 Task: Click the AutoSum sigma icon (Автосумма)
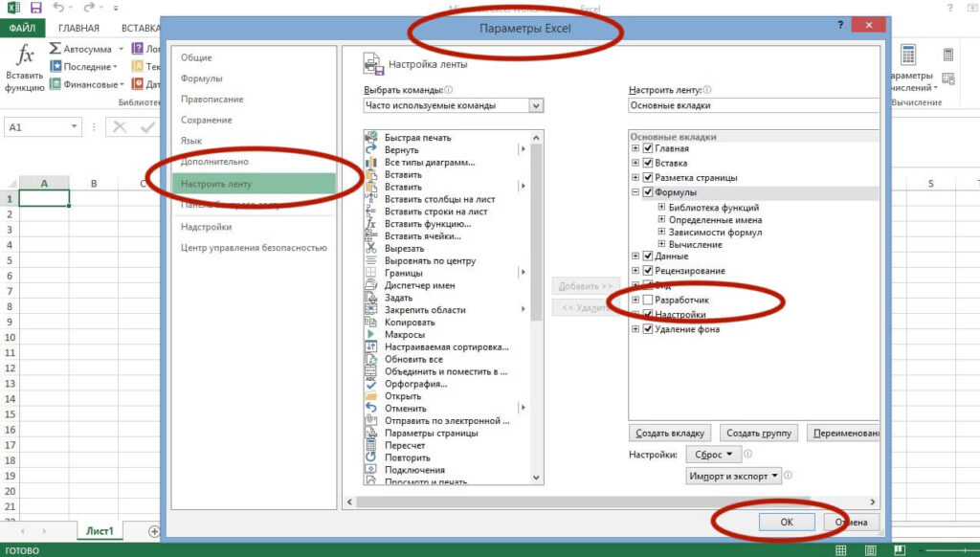(55, 48)
